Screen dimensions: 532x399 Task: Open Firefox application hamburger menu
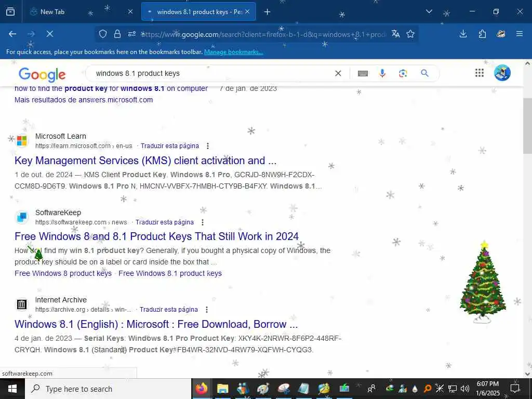(520, 34)
